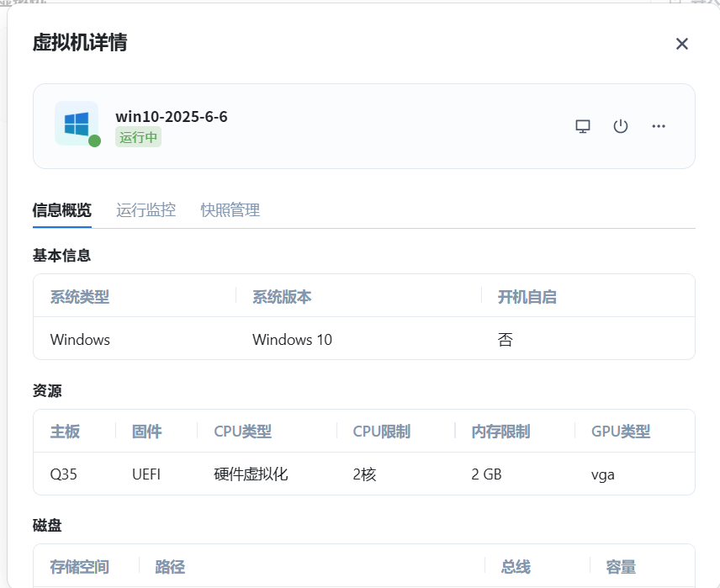This screenshot has width=720, height=588.
Task: Click the Q35 motherboard value
Action: [63, 474]
